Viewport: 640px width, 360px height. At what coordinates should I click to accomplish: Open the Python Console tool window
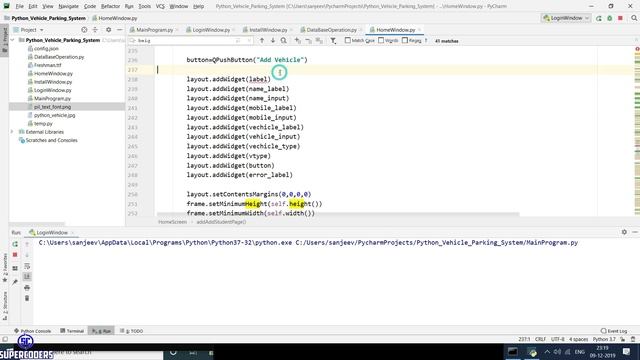[32, 331]
